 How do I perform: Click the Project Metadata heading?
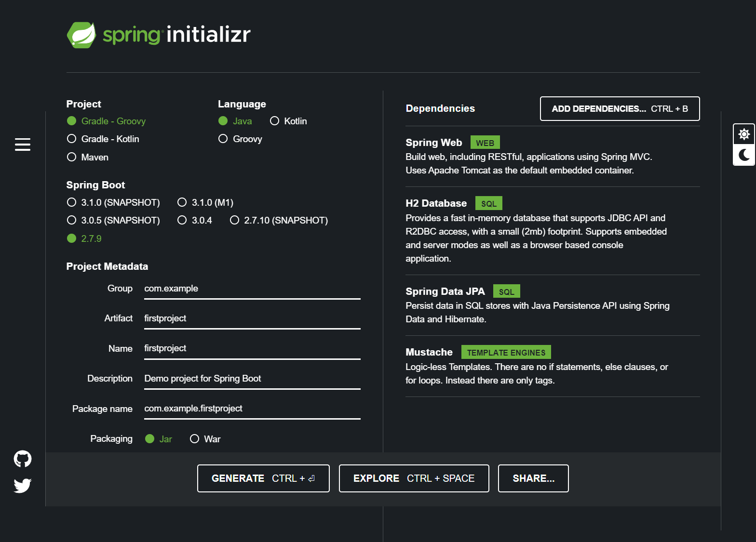click(x=107, y=266)
